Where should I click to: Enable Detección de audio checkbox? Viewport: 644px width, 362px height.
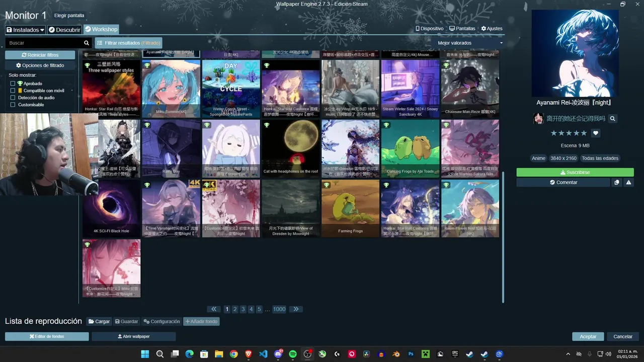(13, 98)
